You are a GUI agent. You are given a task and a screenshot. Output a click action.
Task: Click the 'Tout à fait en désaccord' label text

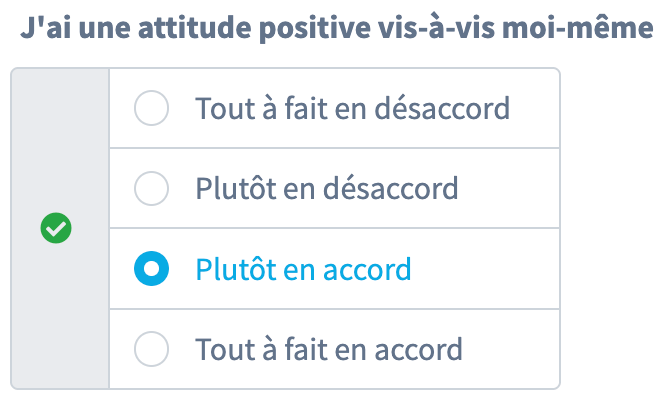(x=352, y=108)
